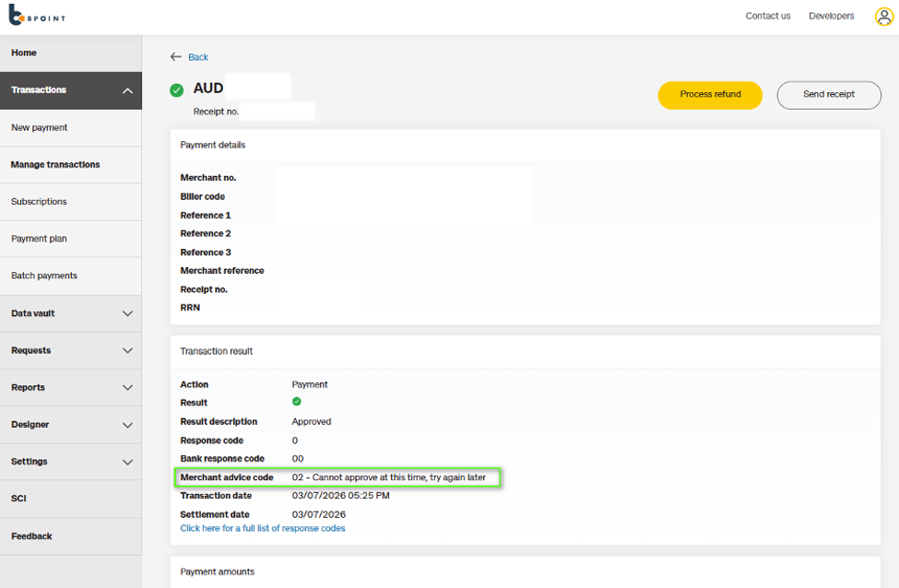The image size is (899, 588).
Task: Open the user account profile icon
Action: tap(883, 17)
